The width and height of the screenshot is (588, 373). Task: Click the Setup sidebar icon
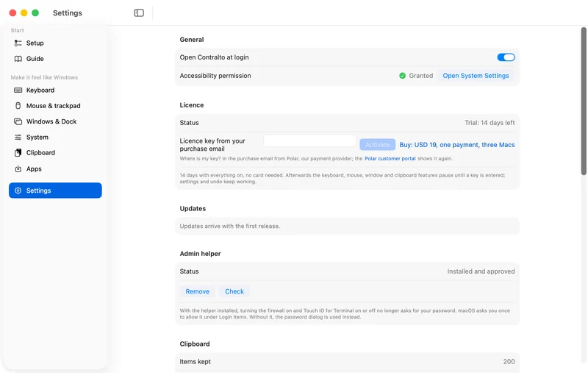point(18,43)
